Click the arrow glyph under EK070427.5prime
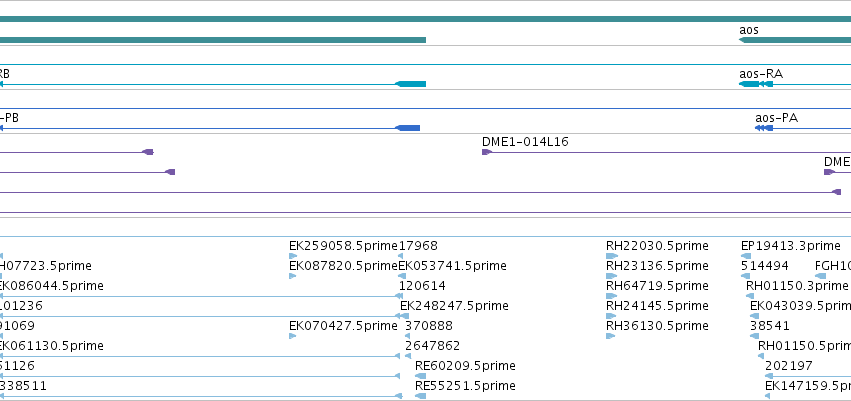 pos(293,336)
